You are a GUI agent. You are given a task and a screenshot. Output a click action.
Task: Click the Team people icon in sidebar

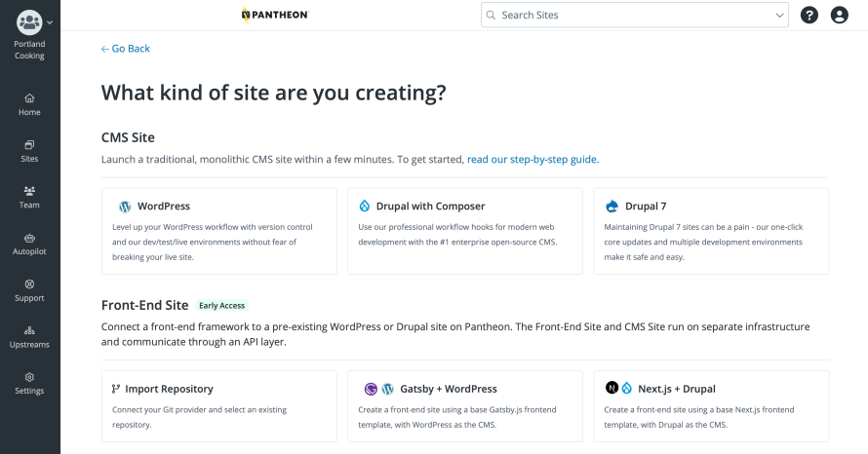(x=29, y=191)
